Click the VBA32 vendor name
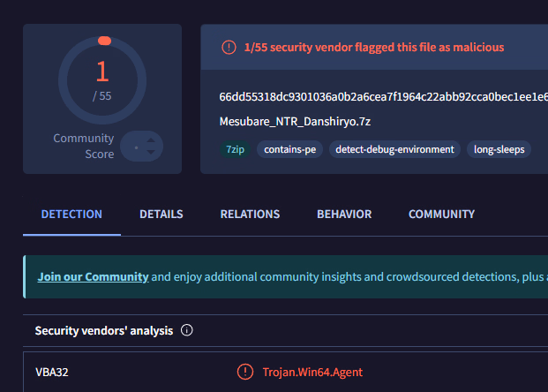Viewport: 548px width, 392px height. [x=51, y=373]
